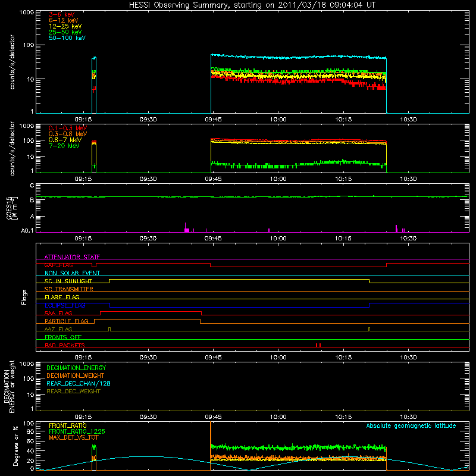Screen dimensions: 476x476
Task: Select the 50-100 keV legend label
Action: tap(67, 38)
